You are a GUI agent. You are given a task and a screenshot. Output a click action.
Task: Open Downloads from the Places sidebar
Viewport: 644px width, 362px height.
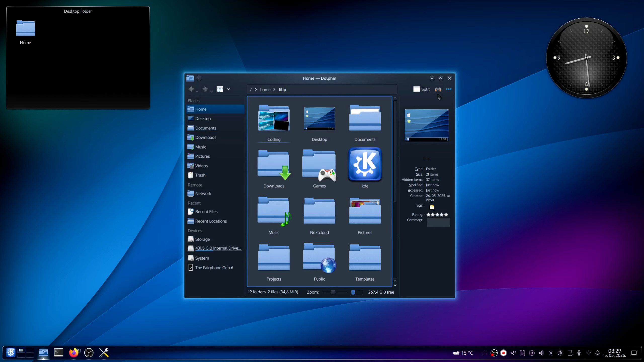(215, 137)
